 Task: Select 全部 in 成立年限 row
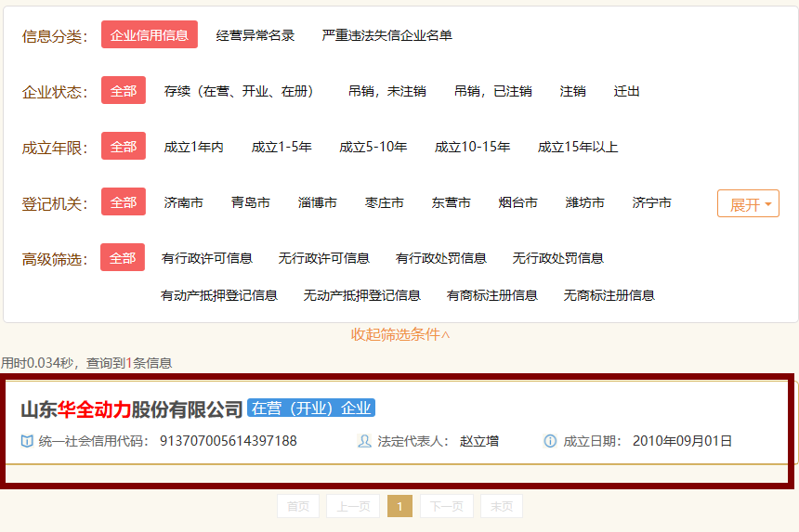pyautogui.click(x=124, y=146)
